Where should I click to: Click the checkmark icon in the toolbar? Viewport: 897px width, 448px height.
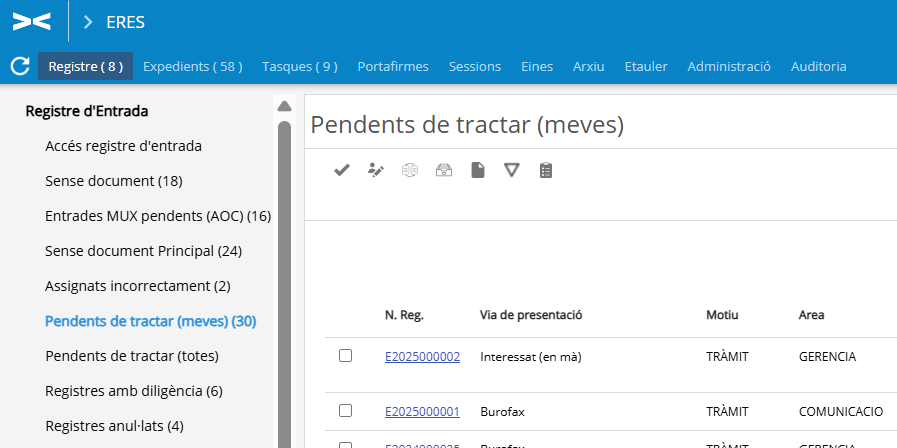point(341,171)
